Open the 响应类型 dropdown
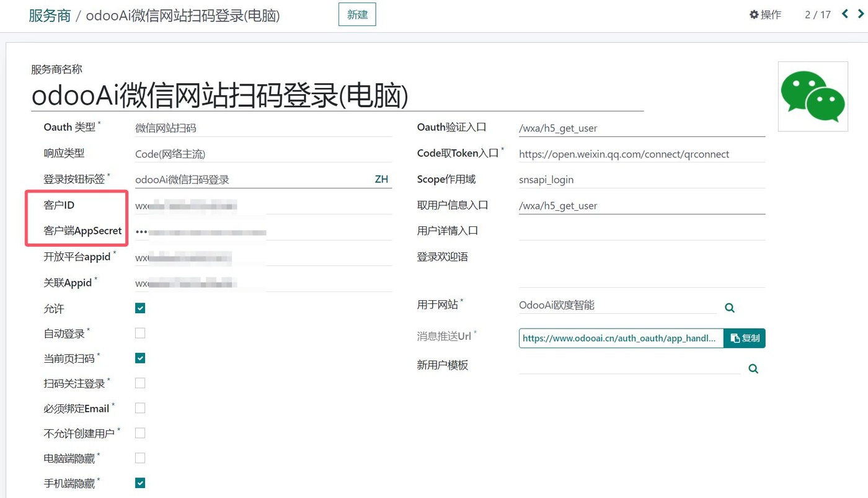 [263, 154]
